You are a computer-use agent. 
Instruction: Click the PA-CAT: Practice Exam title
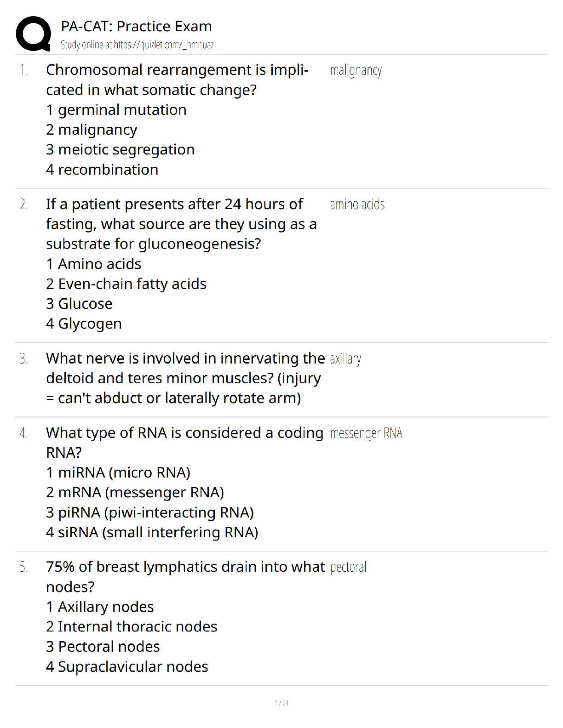click(136, 26)
